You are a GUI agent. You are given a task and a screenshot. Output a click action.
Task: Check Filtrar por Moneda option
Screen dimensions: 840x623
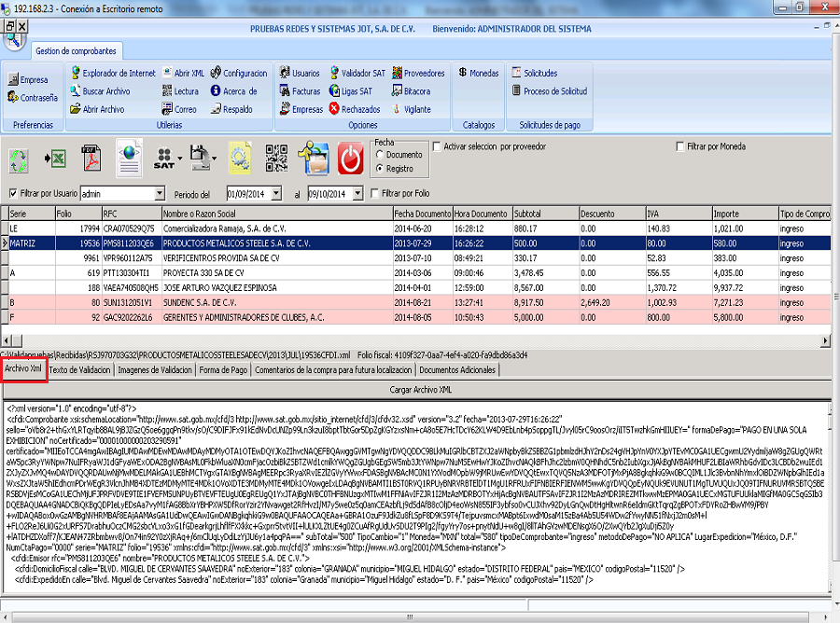(679, 146)
